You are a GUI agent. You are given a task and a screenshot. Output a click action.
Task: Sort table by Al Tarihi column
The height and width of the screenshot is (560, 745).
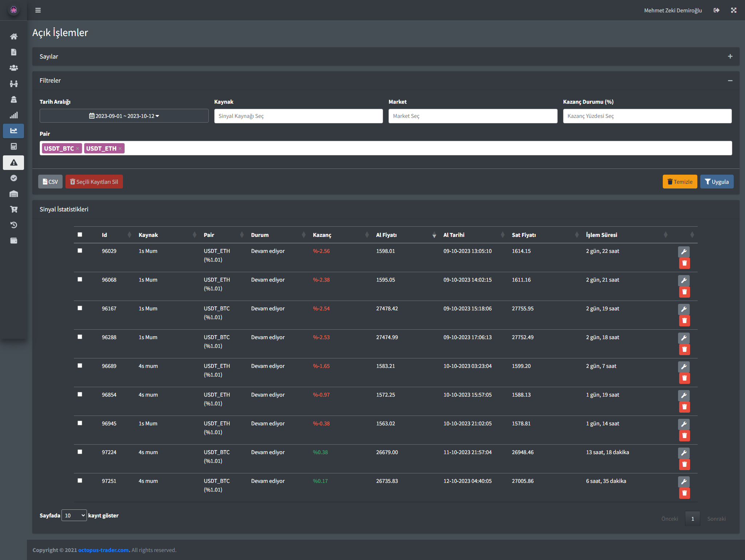(x=454, y=235)
